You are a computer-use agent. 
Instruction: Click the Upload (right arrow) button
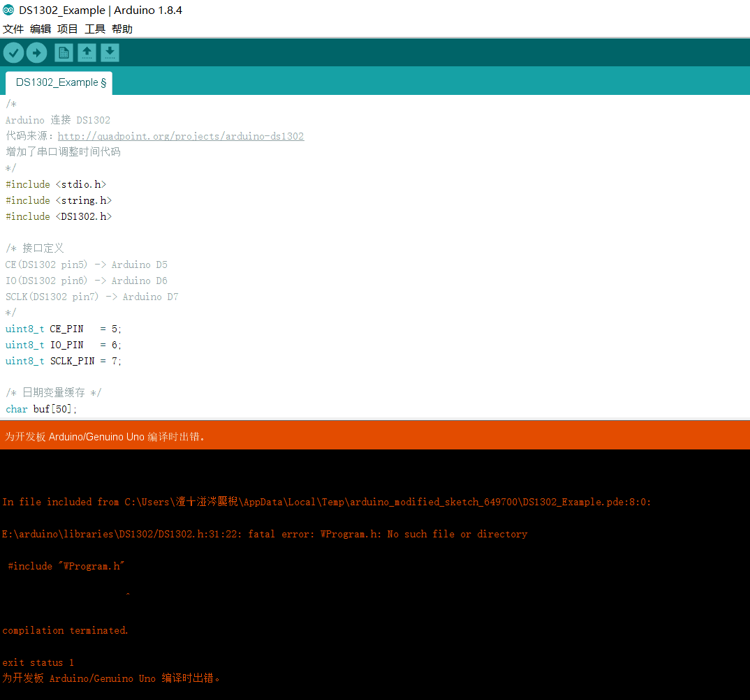pos(37,52)
